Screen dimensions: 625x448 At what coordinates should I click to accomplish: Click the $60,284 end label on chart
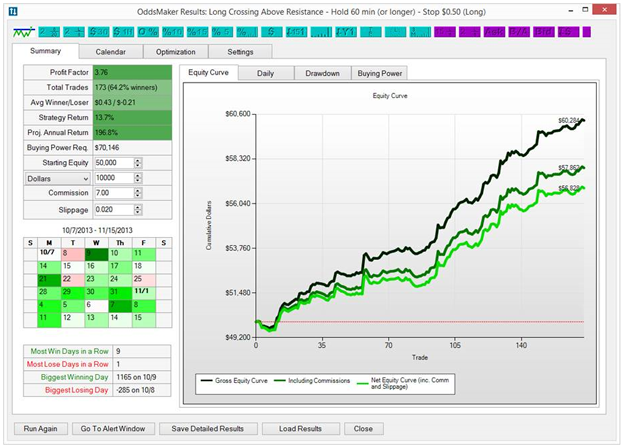568,120
